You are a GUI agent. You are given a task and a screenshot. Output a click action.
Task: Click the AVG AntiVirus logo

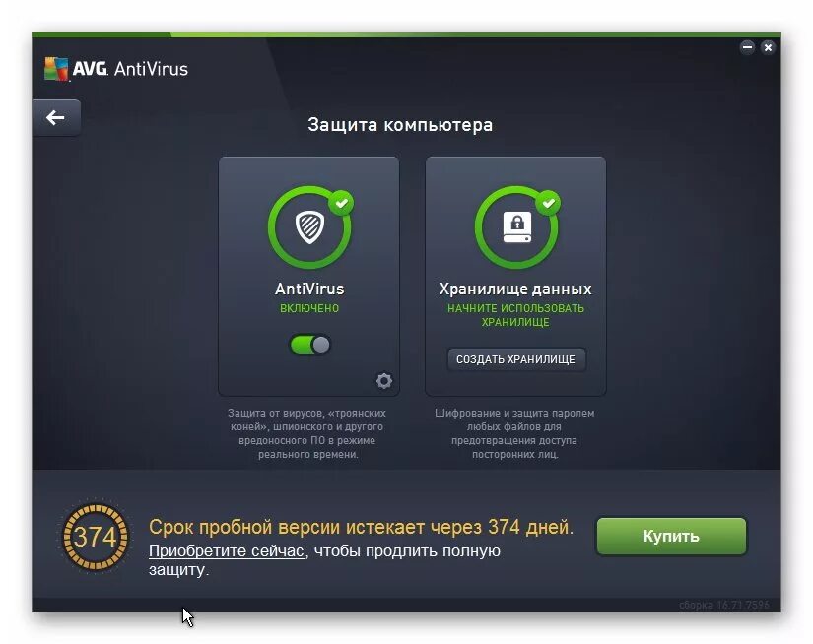[116, 69]
